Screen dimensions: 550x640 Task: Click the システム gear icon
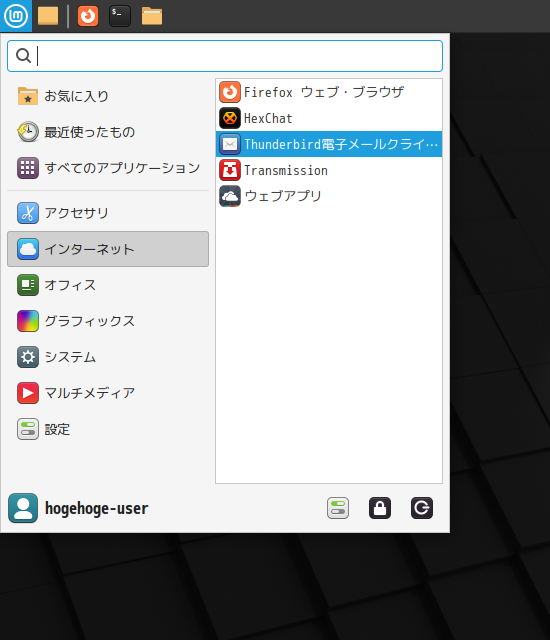(x=28, y=357)
